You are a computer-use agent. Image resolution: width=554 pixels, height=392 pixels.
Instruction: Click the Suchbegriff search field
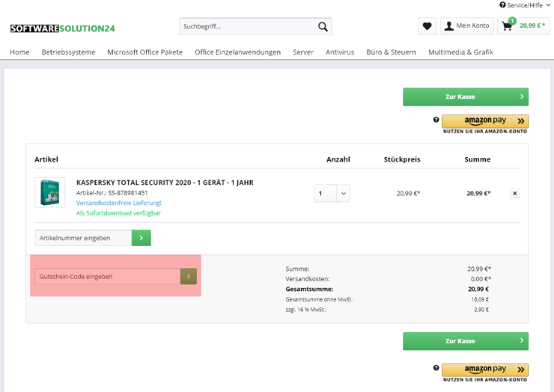[x=247, y=26]
